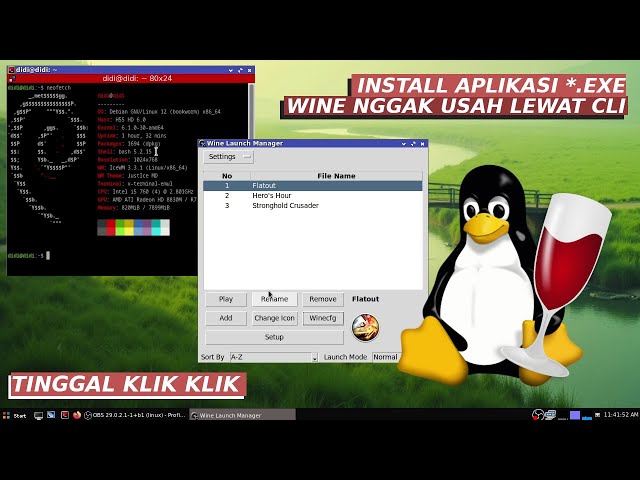Click the show desktop monitor icon
The width and height of the screenshot is (640, 480).
pos(38,416)
